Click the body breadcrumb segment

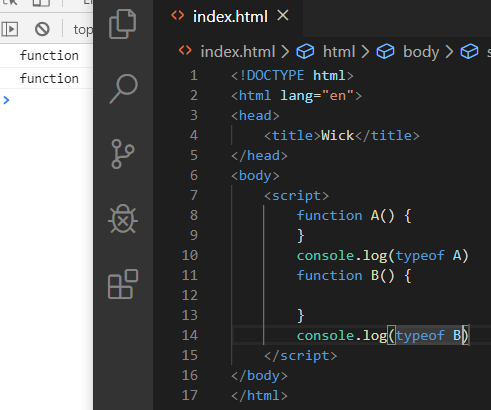(421, 52)
